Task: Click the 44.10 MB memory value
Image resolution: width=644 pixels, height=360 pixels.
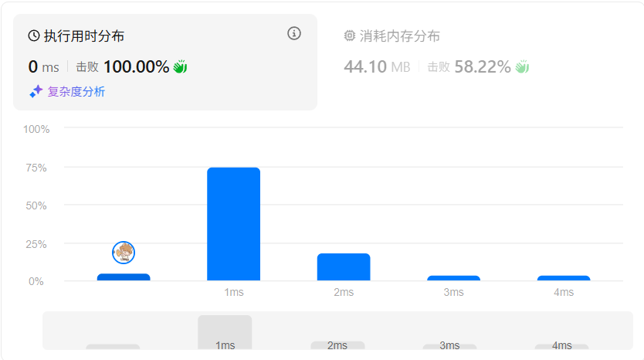Action: point(377,66)
